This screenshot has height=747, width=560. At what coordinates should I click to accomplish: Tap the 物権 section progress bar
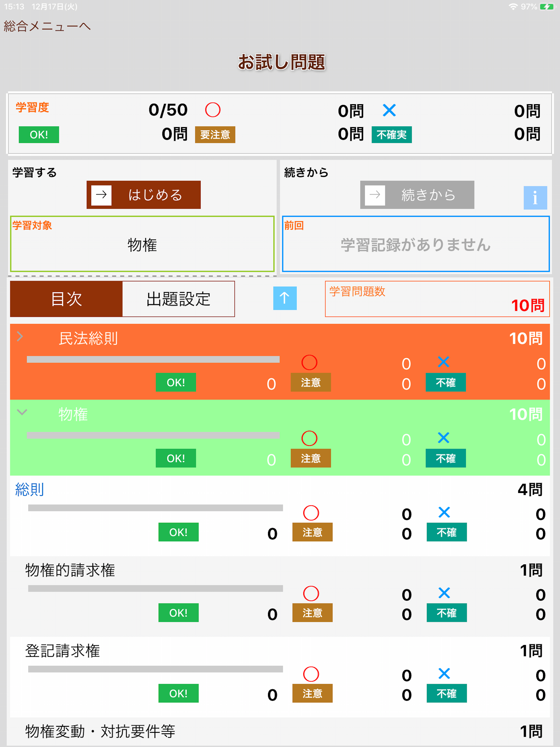(x=153, y=435)
